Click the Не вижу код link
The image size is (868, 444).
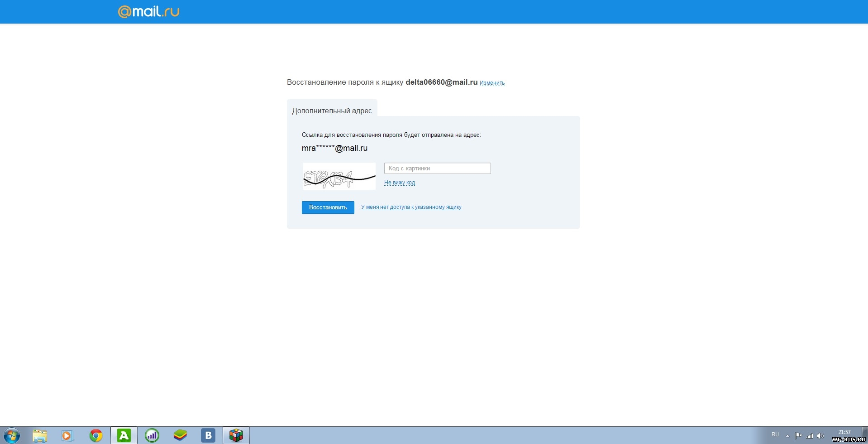(x=400, y=183)
